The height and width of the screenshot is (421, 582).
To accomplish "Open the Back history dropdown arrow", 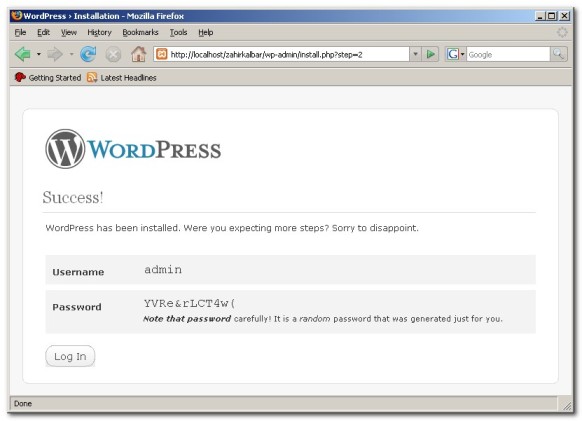I will (39, 54).
